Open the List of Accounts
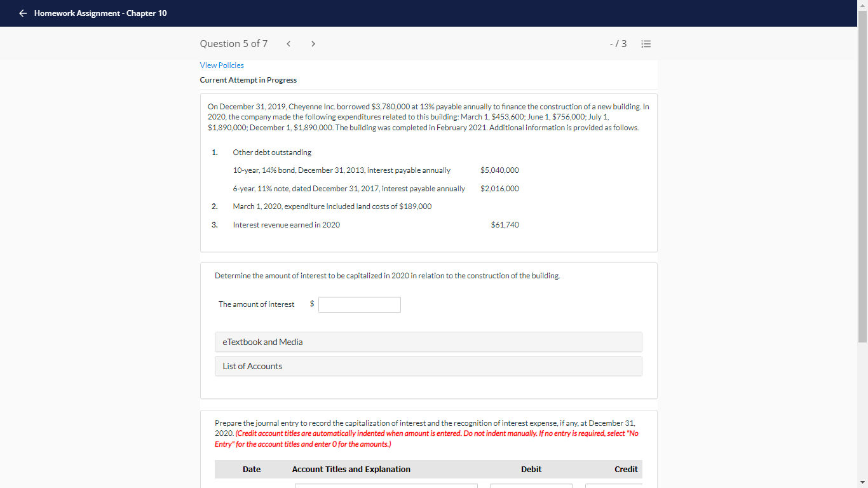This screenshot has width=868, height=488. (428, 366)
